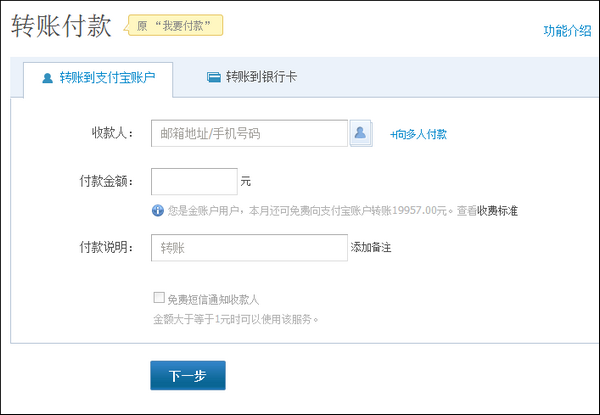Image resolution: width=600 pixels, height=415 pixels.
Task: Switch to 转账到支付宝账户 tab
Action: click(98, 78)
